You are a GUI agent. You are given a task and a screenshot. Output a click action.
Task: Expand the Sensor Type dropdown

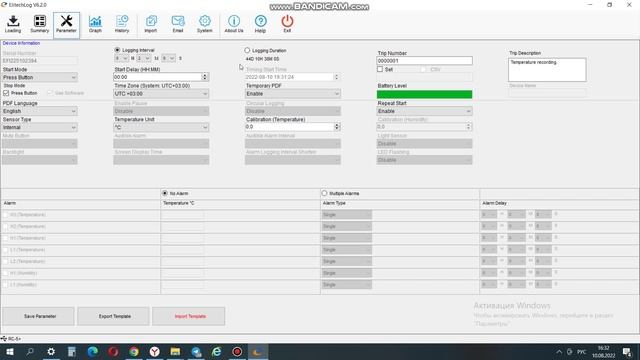tap(40, 127)
